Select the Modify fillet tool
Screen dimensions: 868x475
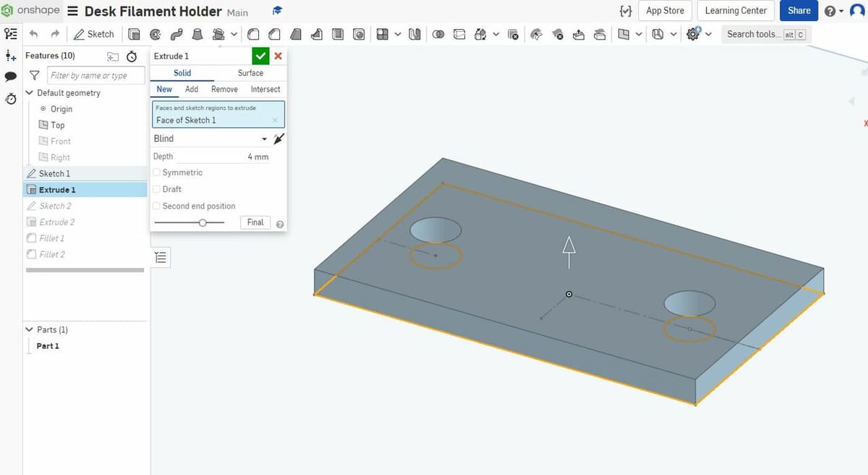536,34
